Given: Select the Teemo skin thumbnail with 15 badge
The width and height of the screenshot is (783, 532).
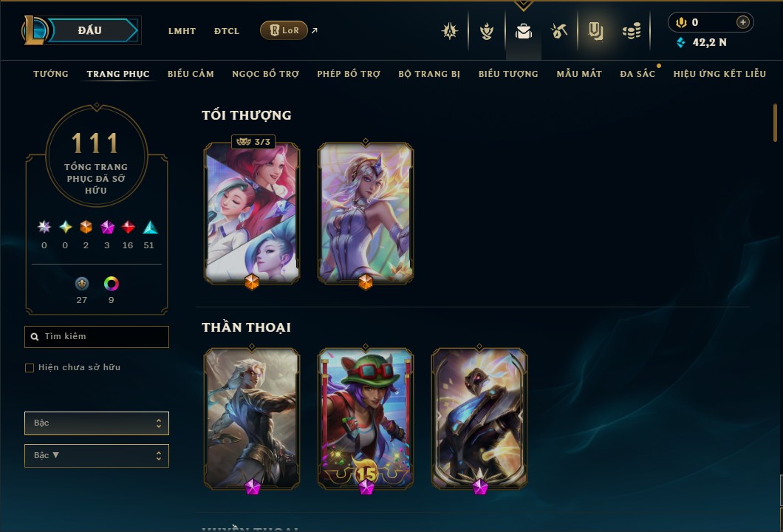Looking at the screenshot, I should tap(366, 419).
